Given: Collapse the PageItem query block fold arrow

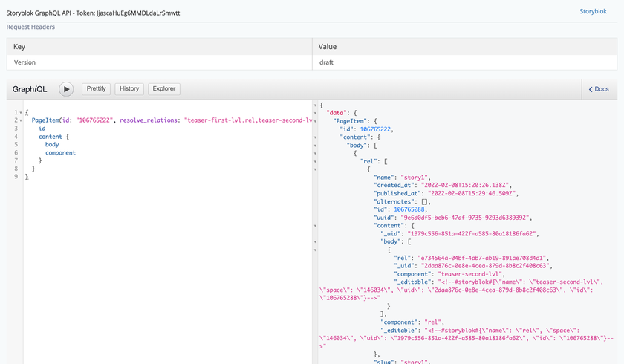Looking at the screenshot, I should [20, 120].
